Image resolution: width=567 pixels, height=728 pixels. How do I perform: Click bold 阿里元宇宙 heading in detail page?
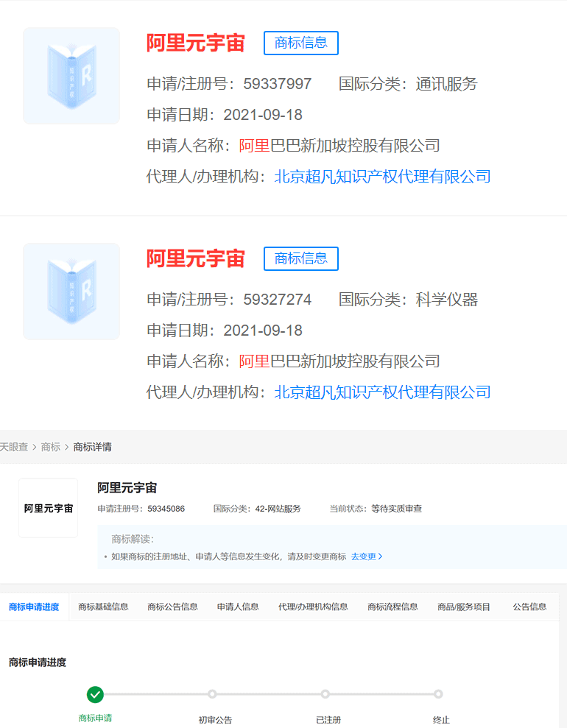pyautogui.click(x=127, y=488)
